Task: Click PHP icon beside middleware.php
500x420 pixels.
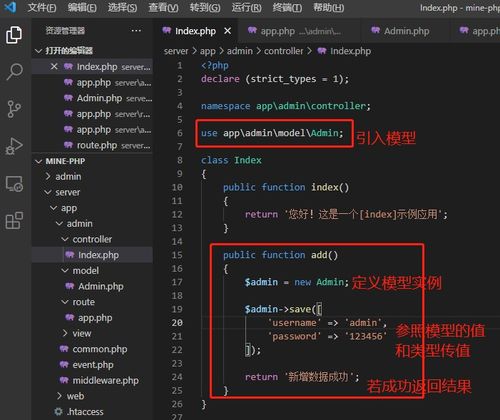Action: click(x=64, y=380)
